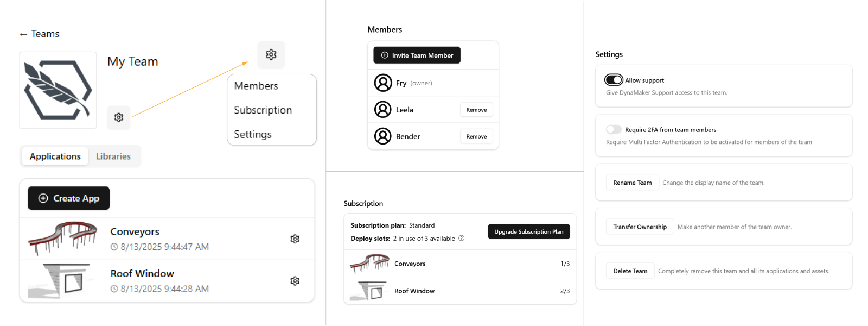Click Bender's avatar icon
The height and width of the screenshot is (326, 868).
pos(383,136)
